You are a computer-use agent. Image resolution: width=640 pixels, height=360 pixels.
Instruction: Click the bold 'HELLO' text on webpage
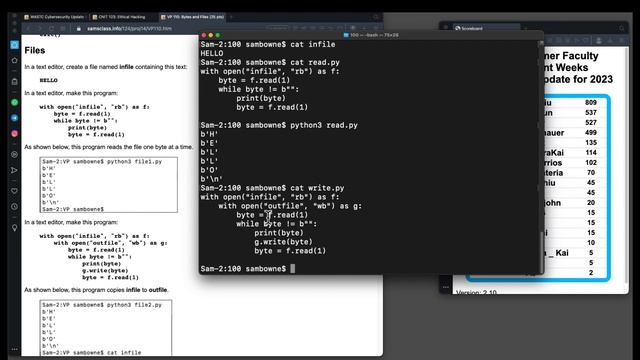(x=49, y=80)
